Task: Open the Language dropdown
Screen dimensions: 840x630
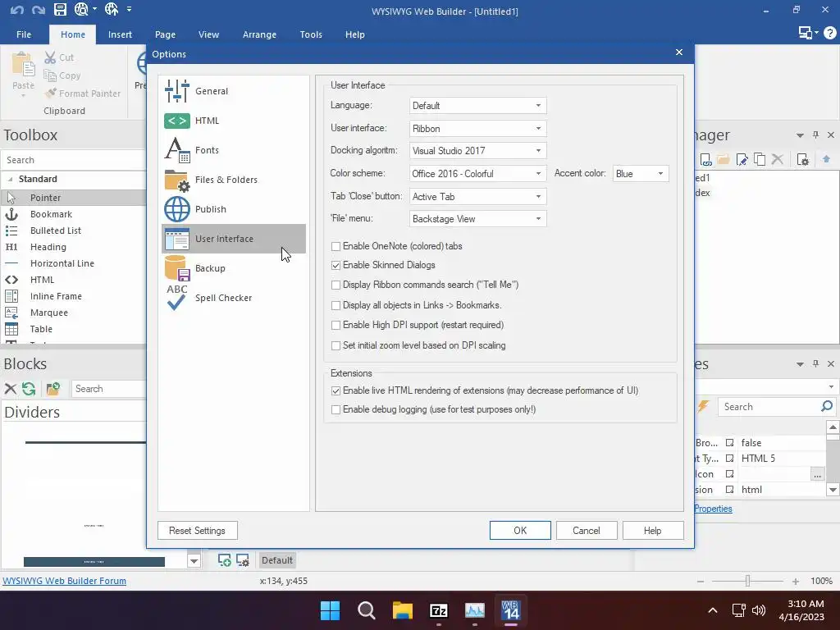Action: click(478, 106)
